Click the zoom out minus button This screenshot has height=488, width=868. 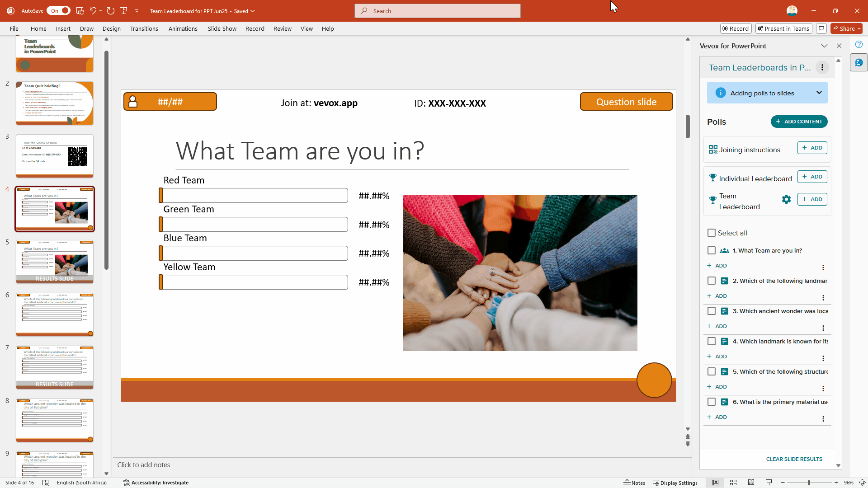coord(783,483)
